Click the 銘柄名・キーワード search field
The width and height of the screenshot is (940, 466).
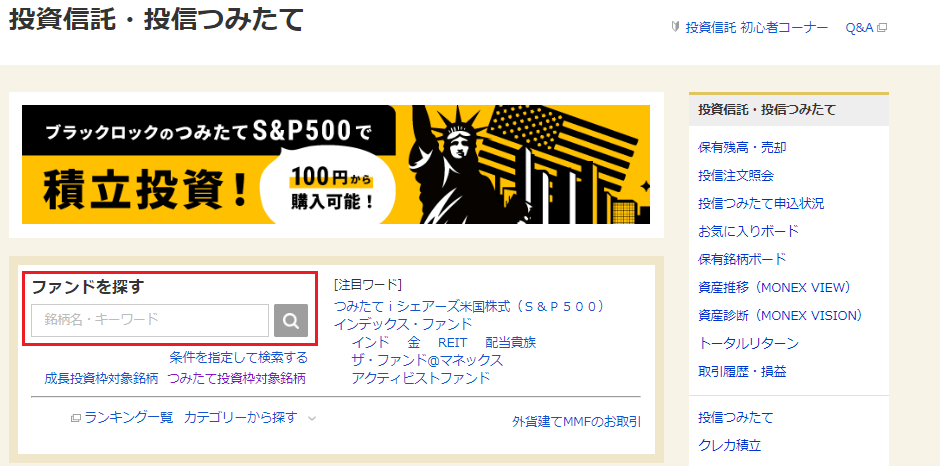150,320
